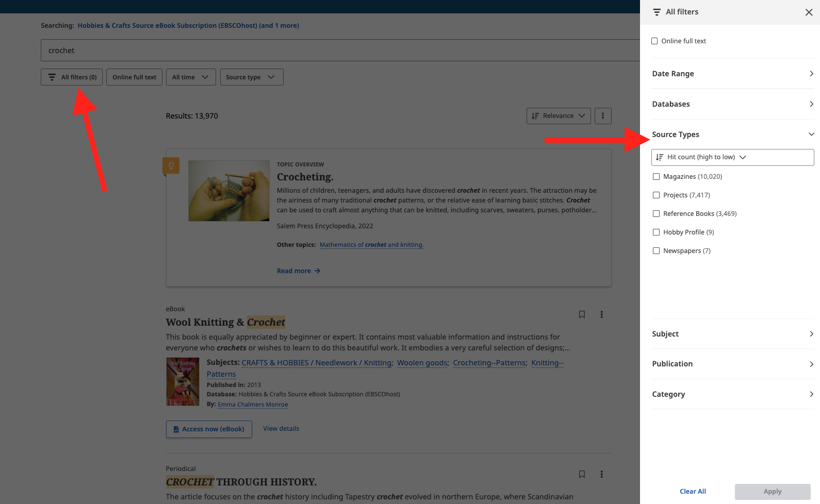Click the View details link
The image size is (820, 504).
pos(281,429)
